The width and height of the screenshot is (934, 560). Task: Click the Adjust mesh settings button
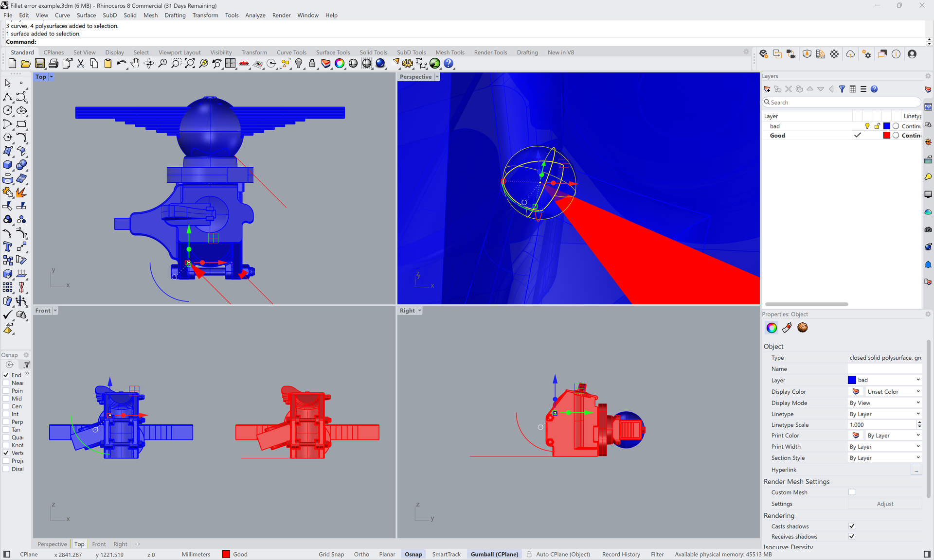tap(884, 504)
